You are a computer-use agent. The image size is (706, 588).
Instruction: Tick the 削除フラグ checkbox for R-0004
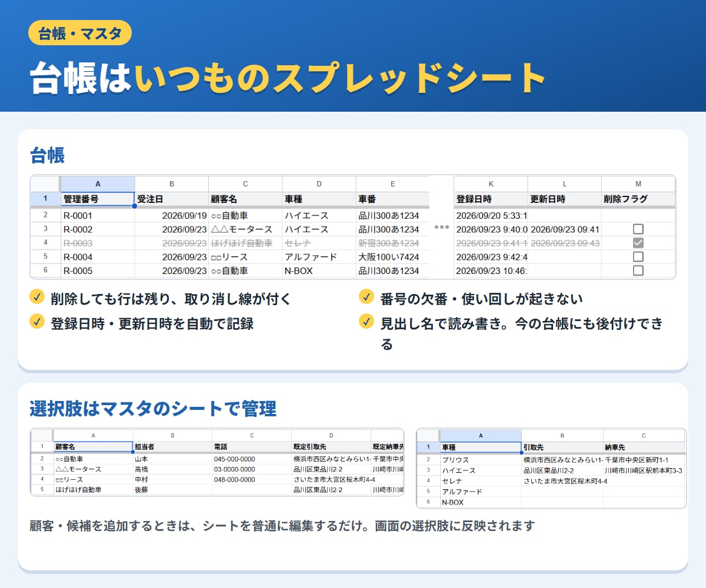pyautogui.click(x=638, y=257)
